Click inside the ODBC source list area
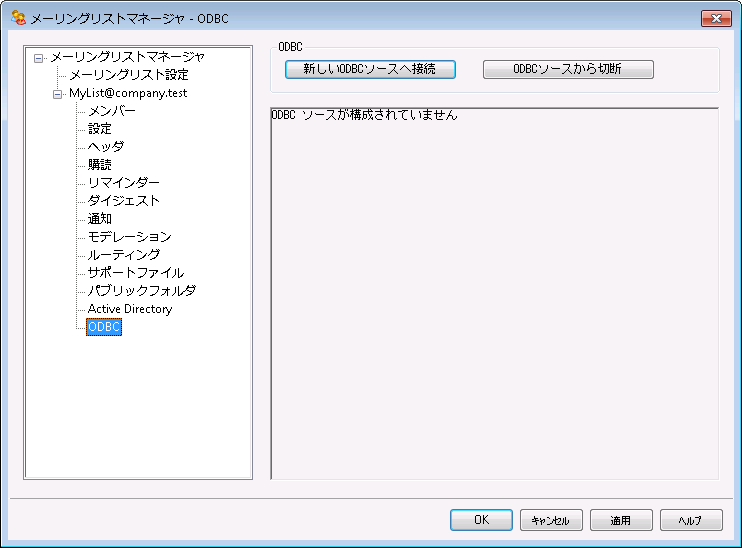742x548 pixels. coord(494,300)
